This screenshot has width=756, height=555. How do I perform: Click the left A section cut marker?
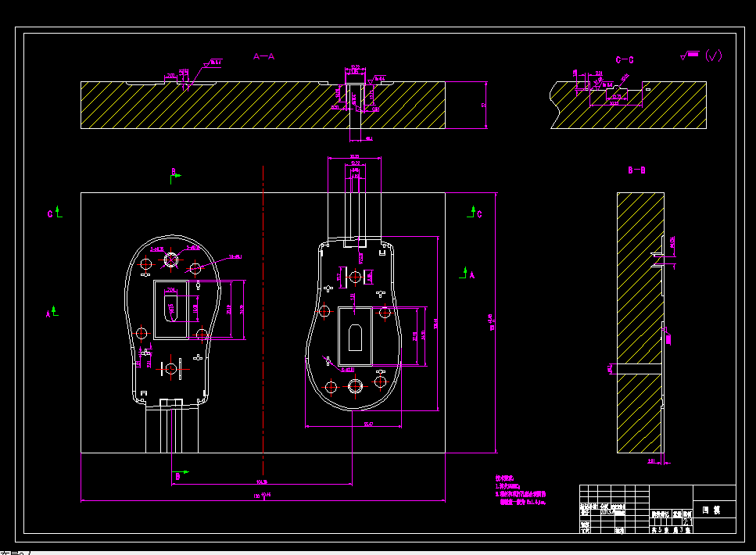click(x=52, y=312)
